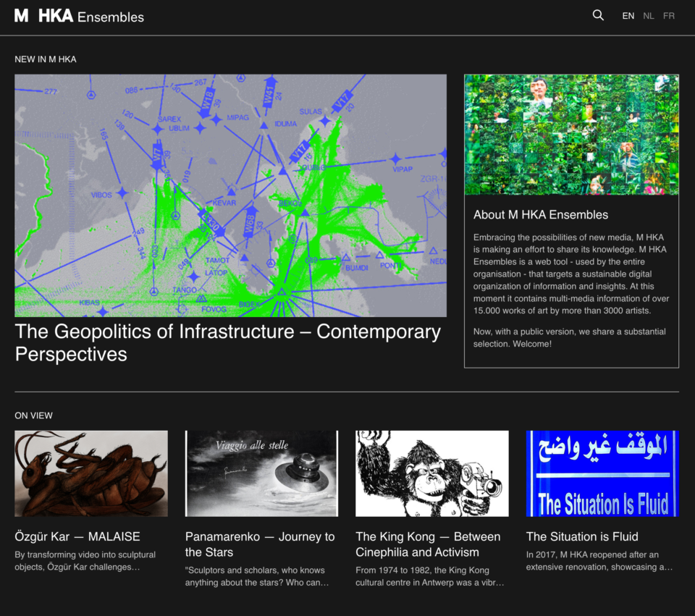
Task: Open The Situation is Fluid title
Action: click(x=582, y=536)
